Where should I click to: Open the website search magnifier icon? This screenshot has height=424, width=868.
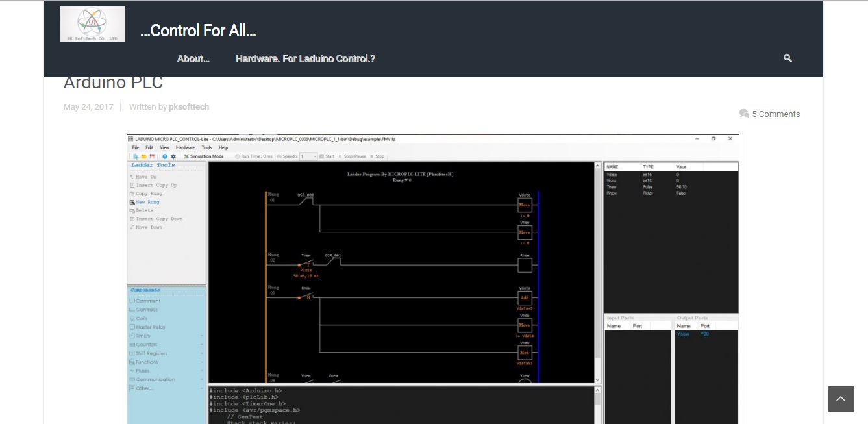tap(787, 58)
